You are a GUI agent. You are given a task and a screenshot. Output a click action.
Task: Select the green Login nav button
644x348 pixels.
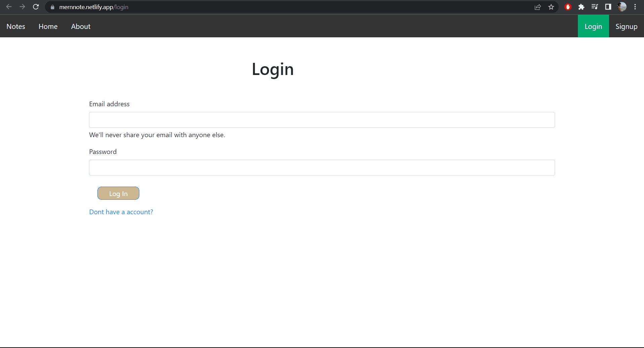click(x=593, y=27)
